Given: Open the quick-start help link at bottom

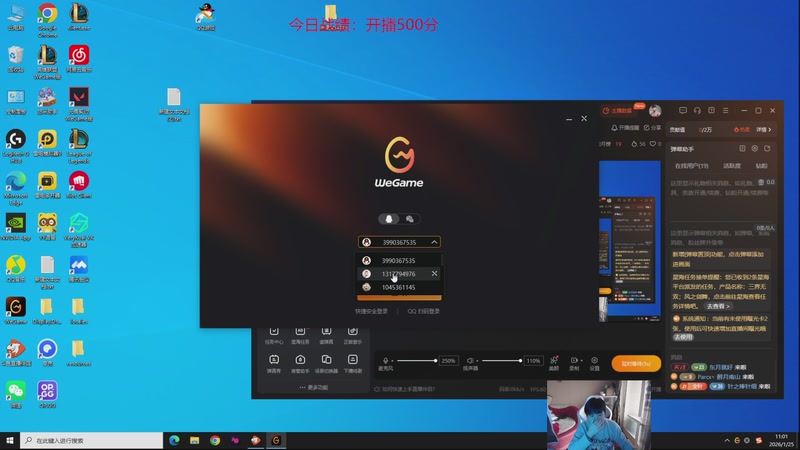Looking at the screenshot, I should (x=404, y=389).
